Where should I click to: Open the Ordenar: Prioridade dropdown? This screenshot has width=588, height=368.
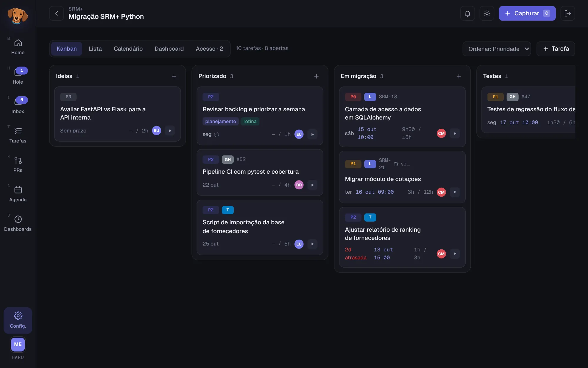tap(497, 49)
